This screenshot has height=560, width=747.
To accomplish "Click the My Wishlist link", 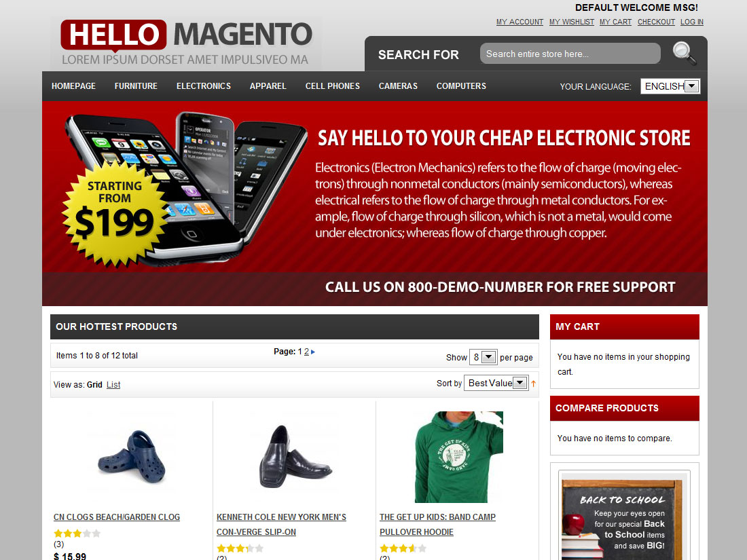I will [x=571, y=22].
